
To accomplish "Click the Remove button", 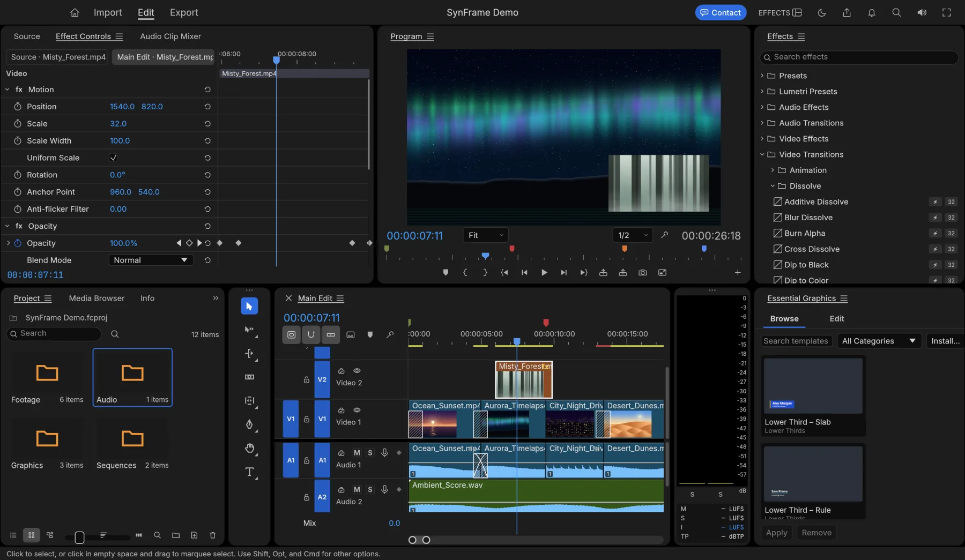I will tap(816, 533).
